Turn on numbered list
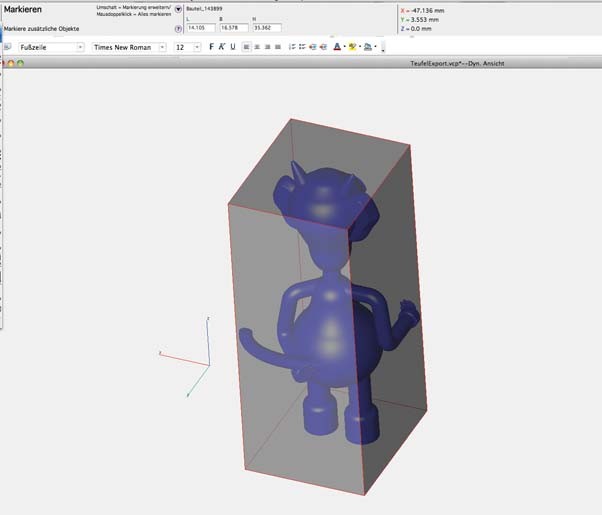 click(x=291, y=47)
